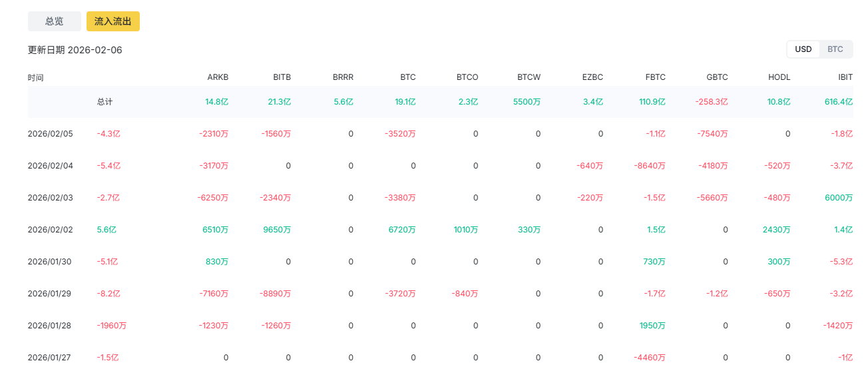868x373 pixels.
Task: Toggle the currency unit to BTC
Action: [835, 49]
